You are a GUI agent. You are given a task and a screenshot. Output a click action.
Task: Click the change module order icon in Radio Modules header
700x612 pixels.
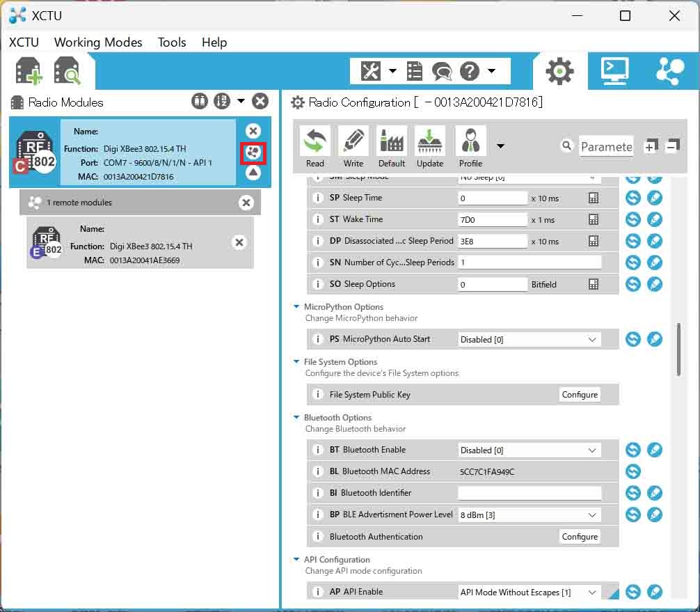click(x=200, y=102)
